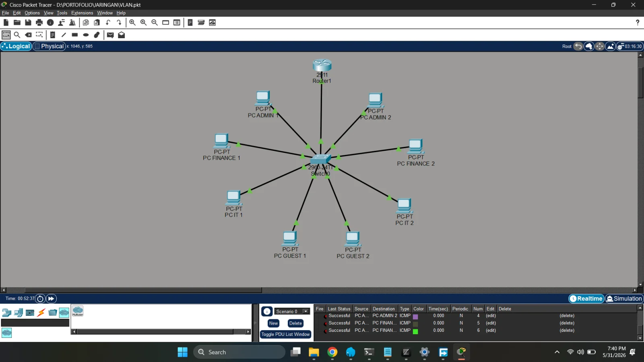Screen dimensions: 644x362
Task: Click the PC ADMIN 1 computer
Action: 263,98
